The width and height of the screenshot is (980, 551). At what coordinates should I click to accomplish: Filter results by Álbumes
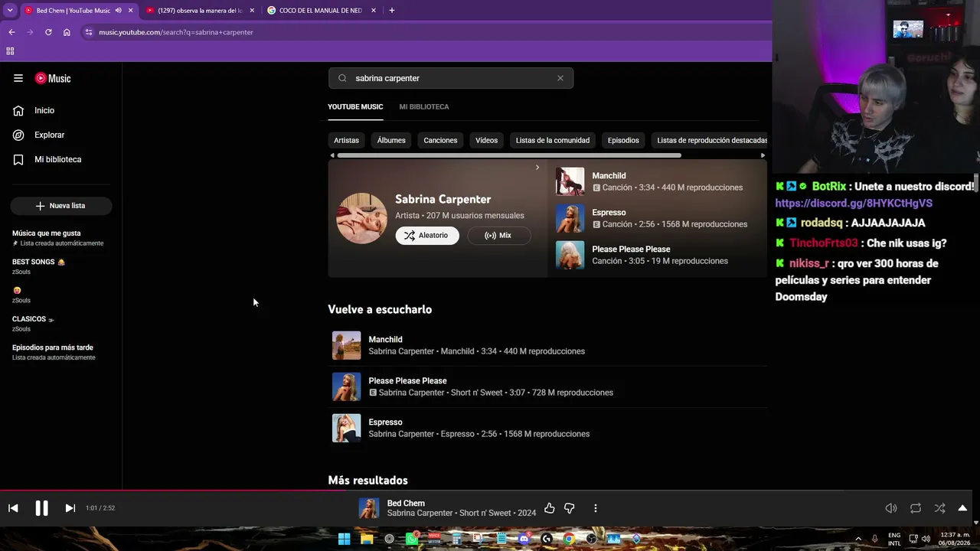[391, 140]
